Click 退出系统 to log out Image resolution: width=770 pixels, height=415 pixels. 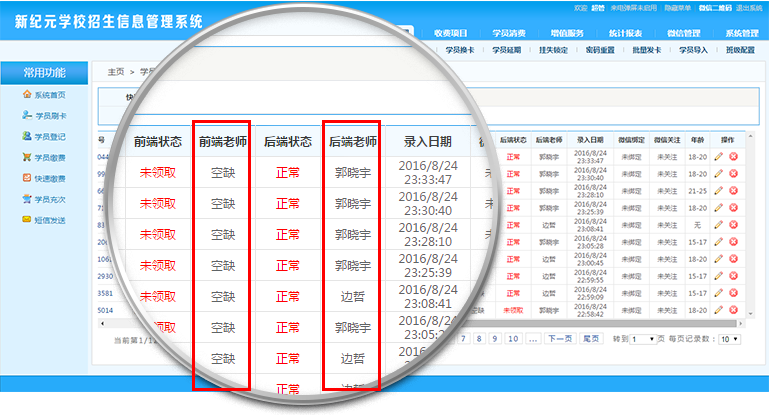coord(749,8)
